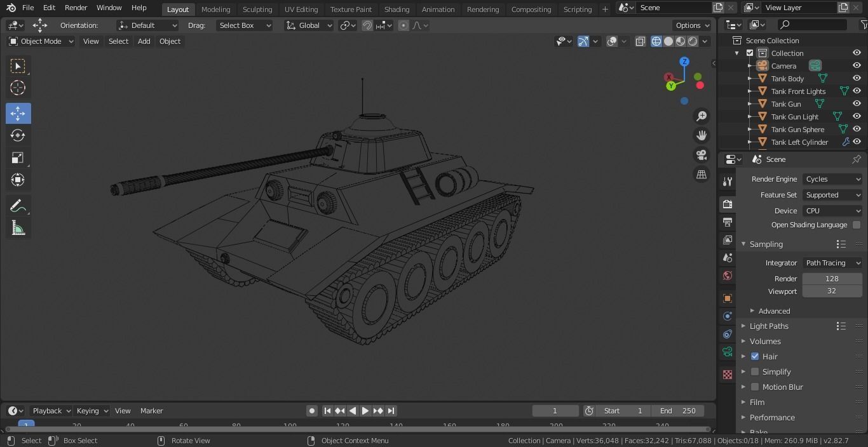Select the Select Box tool
The width and height of the screenshot is (868, 447).
[x=18, y=66]
